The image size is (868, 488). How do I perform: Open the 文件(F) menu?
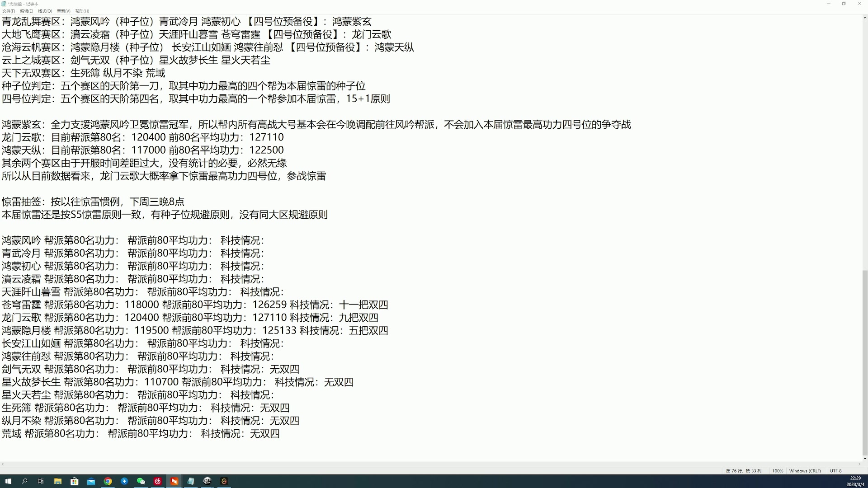8,11
